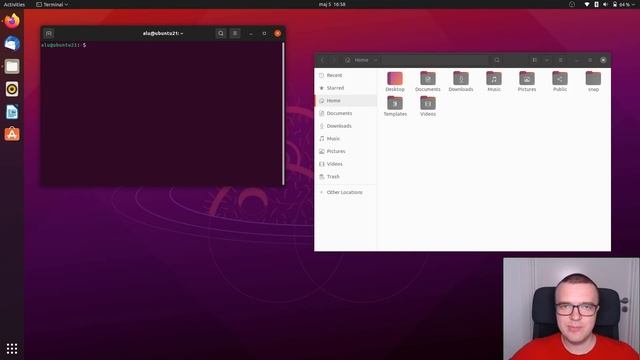The height and width of the screenshot is (360, 640).
Task: Go back in Files window
Action: [x=322, y=60]
